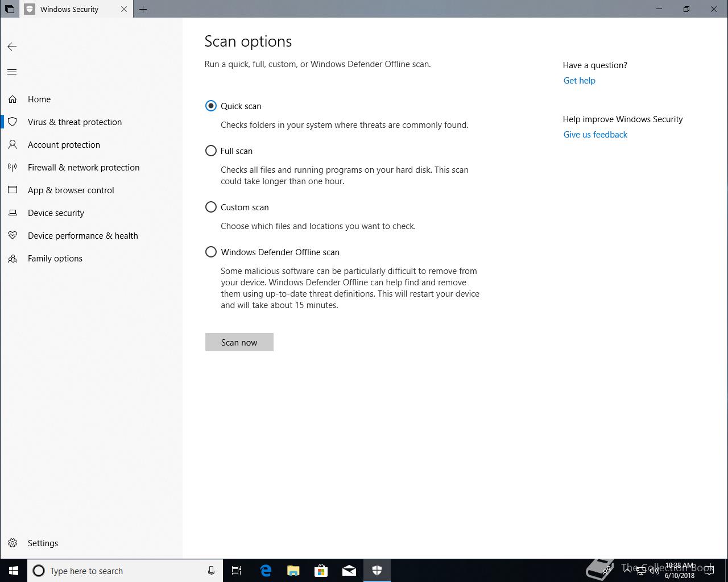The width and height of the screenshot is (728, 582).
Task: Select the Custom scan radio button
Action: click(x=210, y=207)
